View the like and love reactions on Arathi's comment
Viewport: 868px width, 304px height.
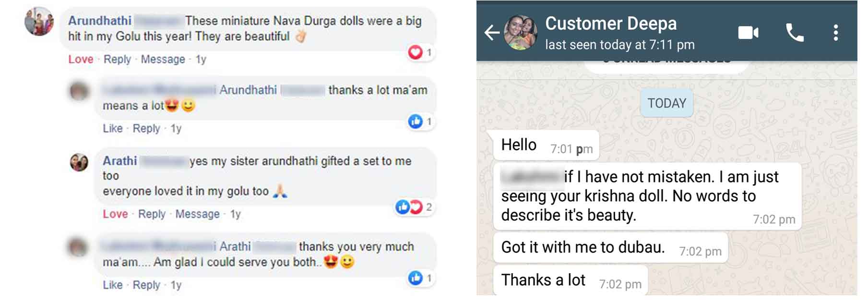click(415, 207)
